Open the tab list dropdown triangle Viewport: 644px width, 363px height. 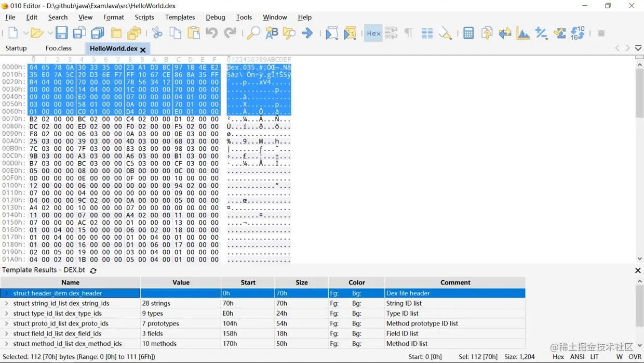tap(638, 48)
